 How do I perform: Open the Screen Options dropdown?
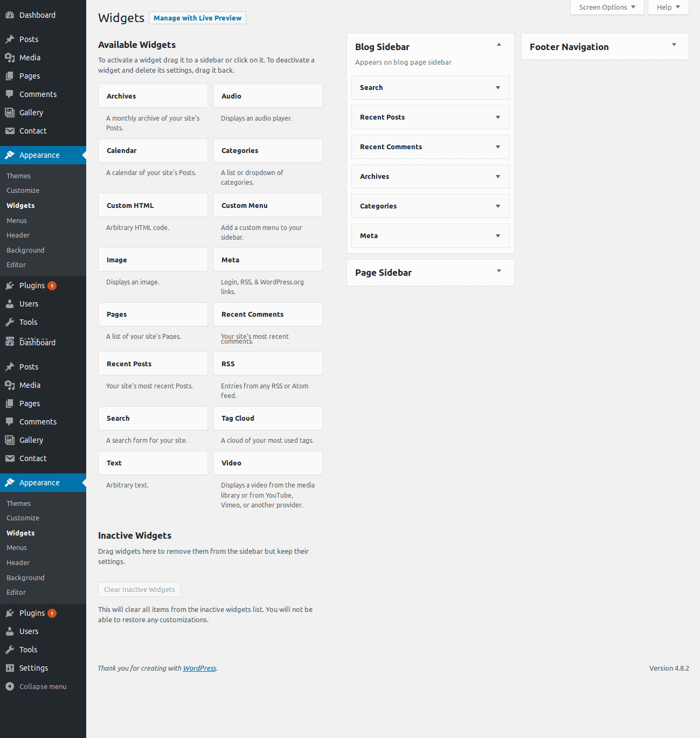pos(607,8)
